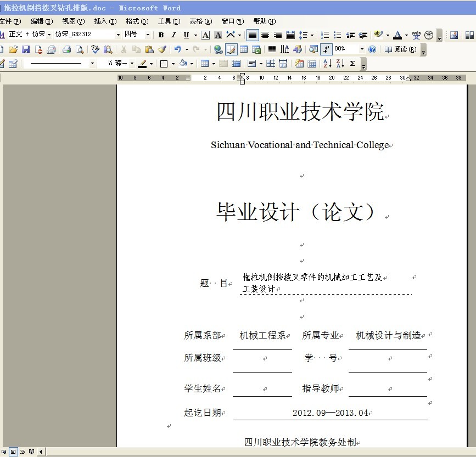Click the AutoSum sigma icon

tap(353, 64)
